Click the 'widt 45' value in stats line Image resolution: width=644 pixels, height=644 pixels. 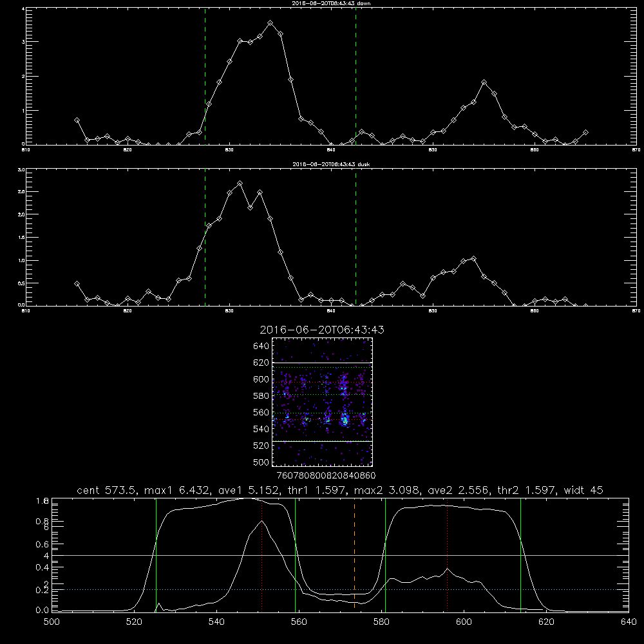pos(583,490)
